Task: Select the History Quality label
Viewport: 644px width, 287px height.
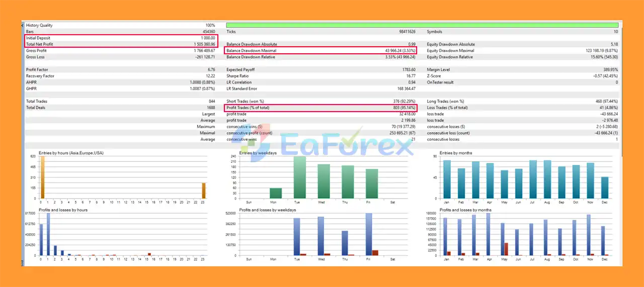Action: pos(39,25)
